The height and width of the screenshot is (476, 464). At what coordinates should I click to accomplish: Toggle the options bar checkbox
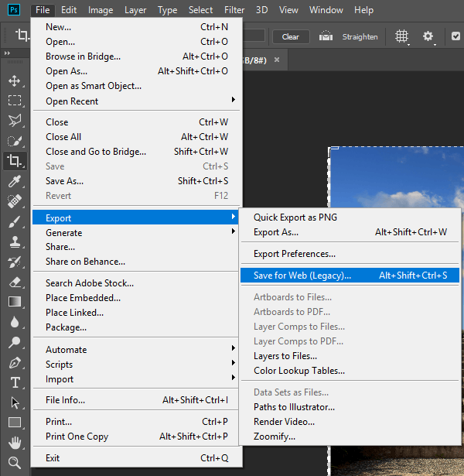(x=455, y=36)
